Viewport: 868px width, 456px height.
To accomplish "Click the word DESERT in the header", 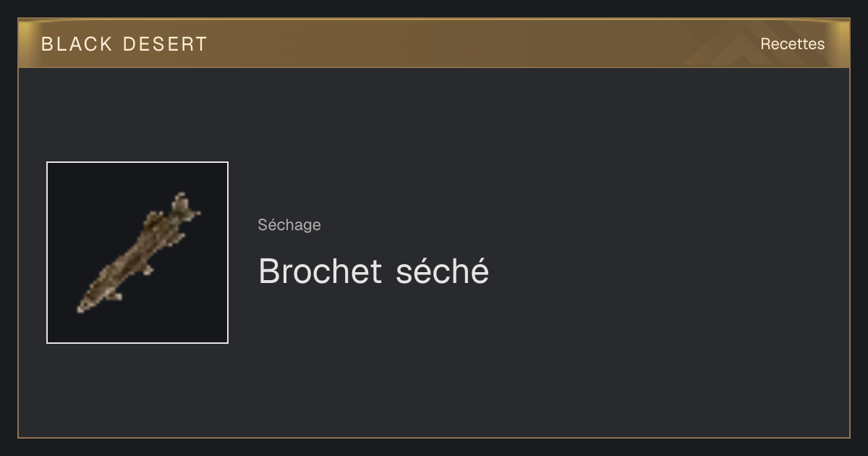I will coord(165,44).
